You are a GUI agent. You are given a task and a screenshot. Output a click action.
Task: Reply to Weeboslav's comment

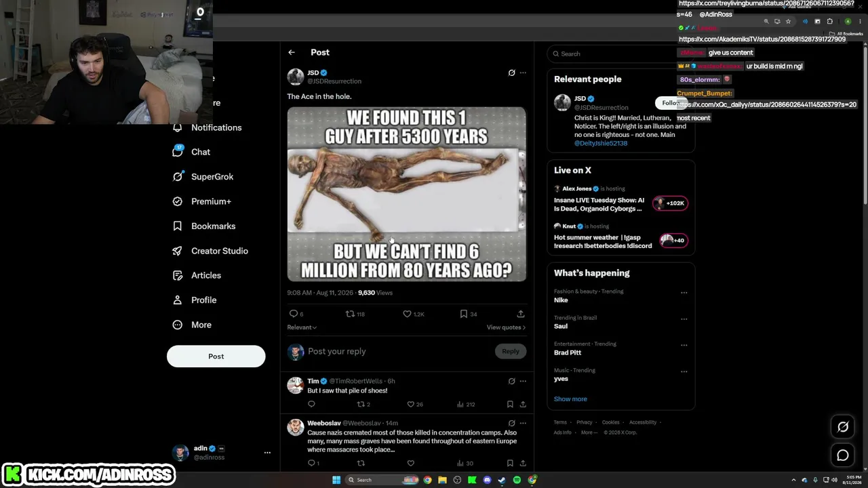313,464
